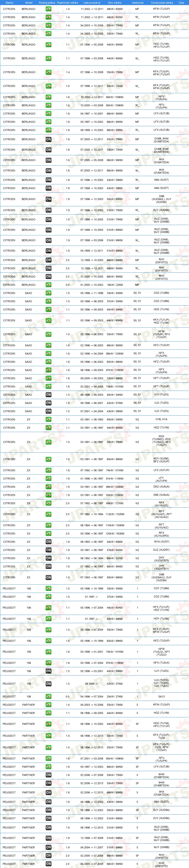
Task: Select the '112kW / 152KM' power cell
Action: [x=115, y=514]
